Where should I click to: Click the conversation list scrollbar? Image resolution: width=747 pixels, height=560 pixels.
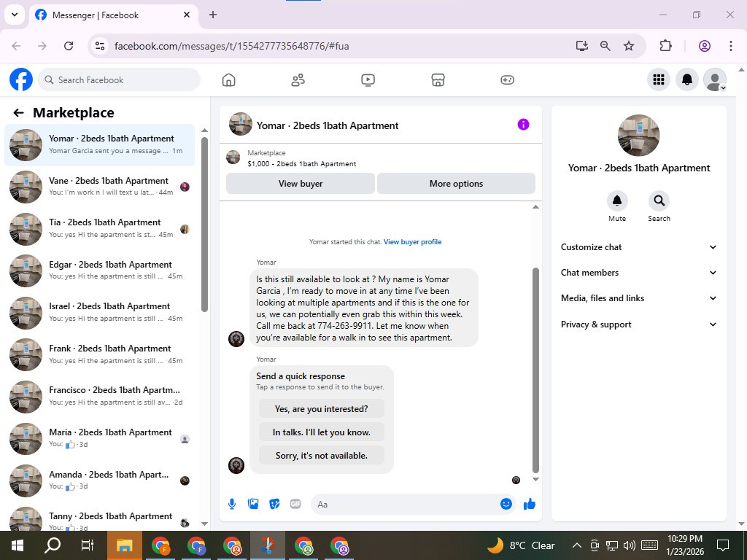(204, 224)
